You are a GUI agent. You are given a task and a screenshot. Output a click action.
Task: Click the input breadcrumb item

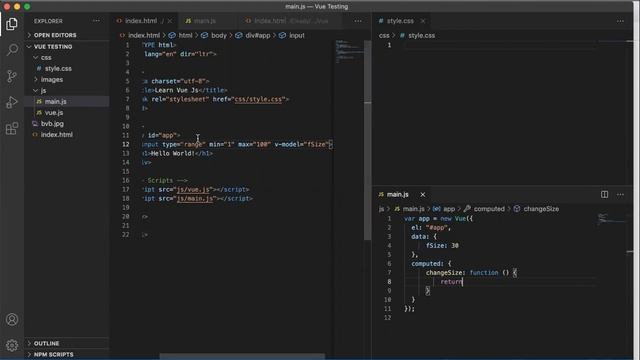[297, 36]
